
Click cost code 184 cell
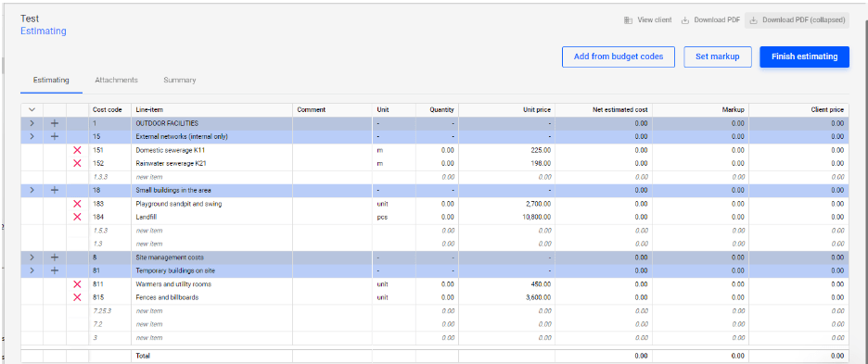click(109, 217)
